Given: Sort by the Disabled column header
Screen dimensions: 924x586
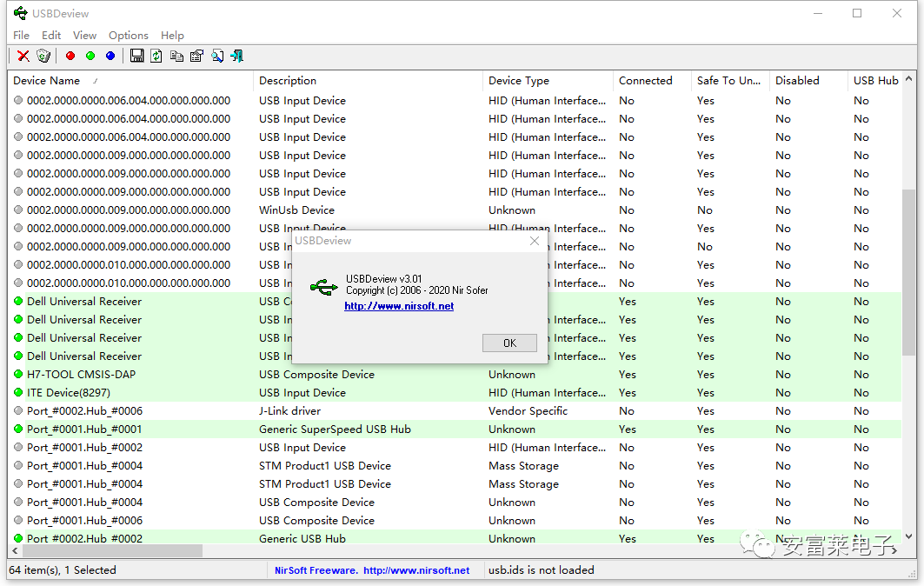Looking at the screenshot, I should [809, 81].
